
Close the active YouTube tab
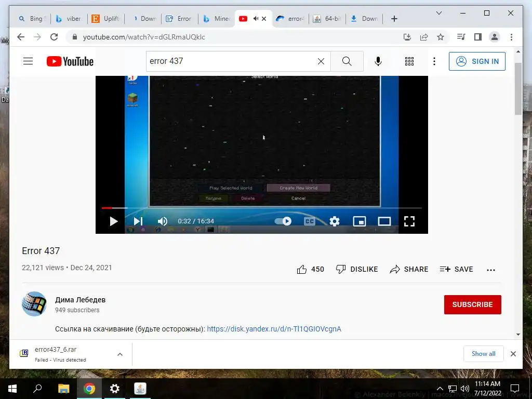pos(264,19)
